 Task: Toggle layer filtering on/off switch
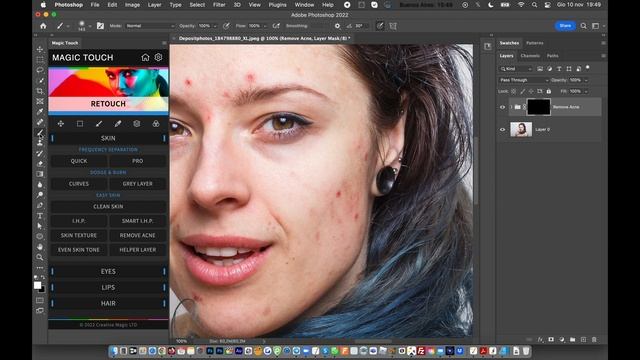pos(588,67)
